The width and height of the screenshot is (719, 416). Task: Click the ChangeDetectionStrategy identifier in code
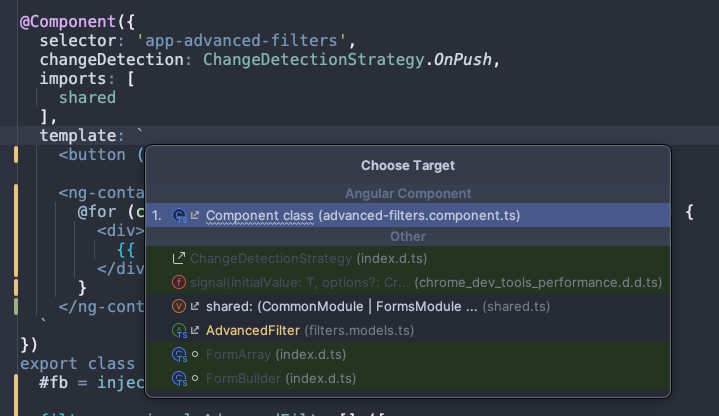tap(314, 60)
